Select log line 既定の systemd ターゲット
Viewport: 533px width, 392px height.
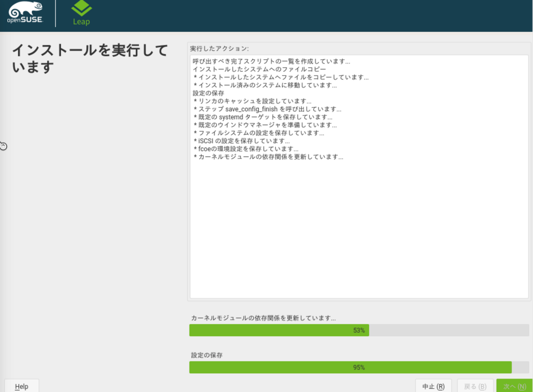[263, 117]
